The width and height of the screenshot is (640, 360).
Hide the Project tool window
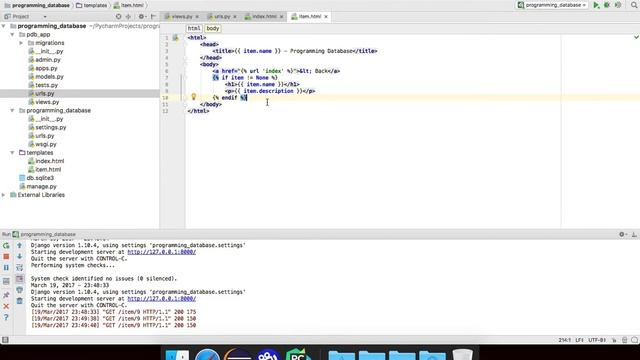coord(153,17)
